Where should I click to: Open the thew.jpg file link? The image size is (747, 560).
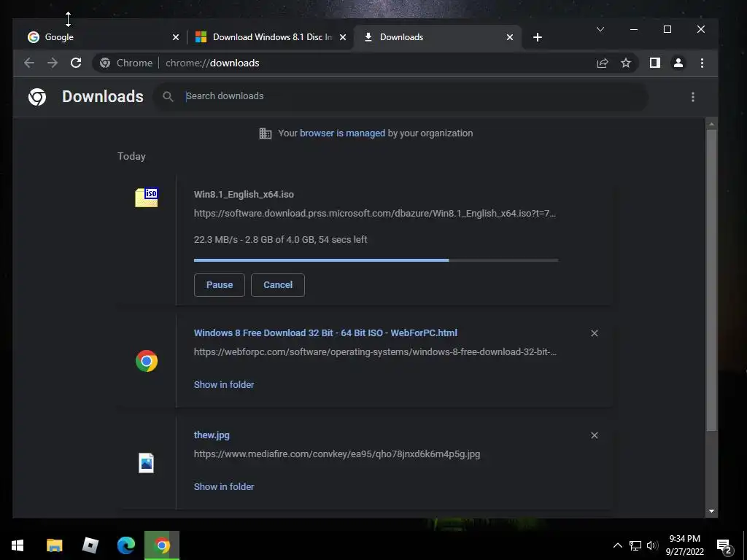[212, 435]
